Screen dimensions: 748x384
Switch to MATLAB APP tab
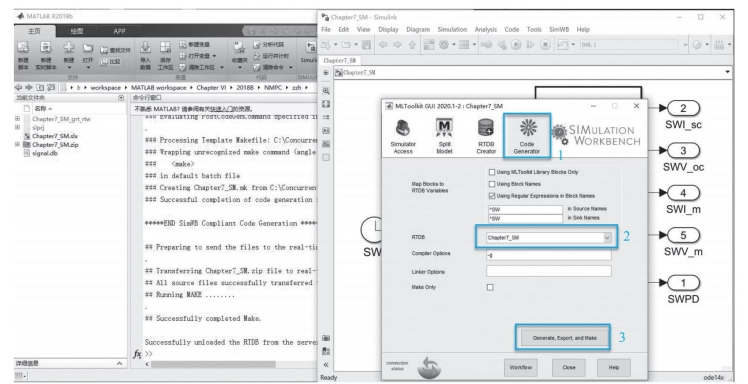(119, 31)
